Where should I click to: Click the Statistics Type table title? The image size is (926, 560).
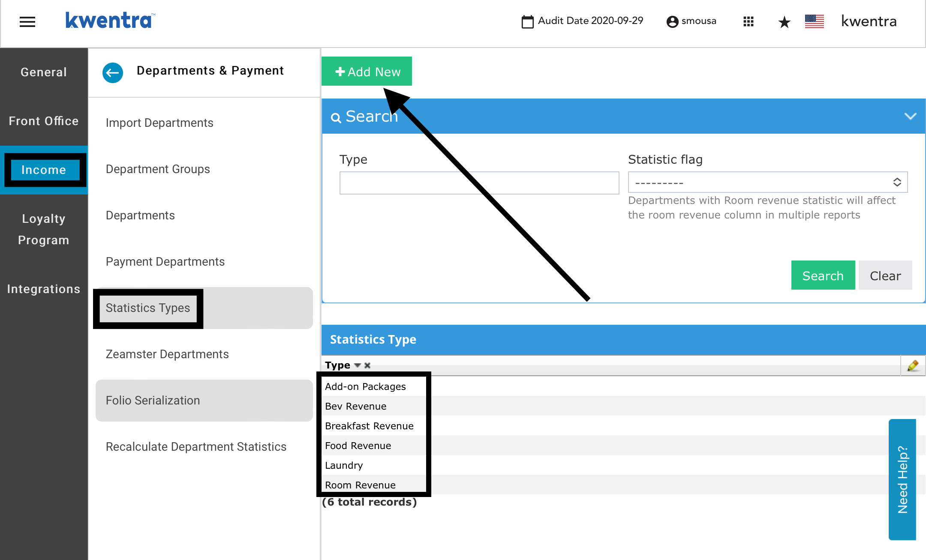pyautogui.click(x=373, y=339)
